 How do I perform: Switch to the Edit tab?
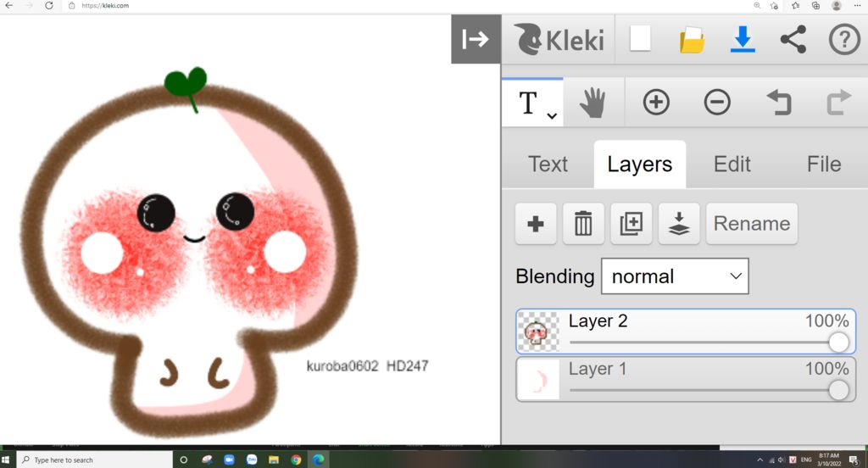(732, 164)
